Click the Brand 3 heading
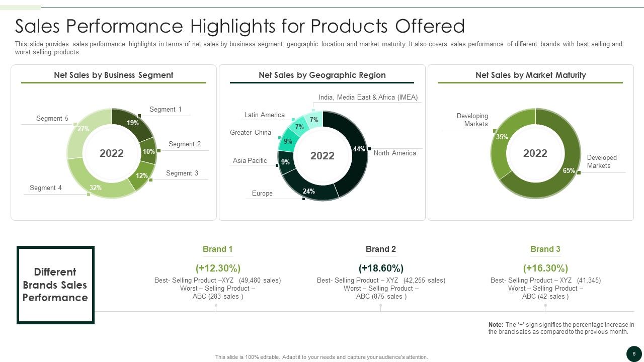This screenshot has height=362, width=644. 545,249
